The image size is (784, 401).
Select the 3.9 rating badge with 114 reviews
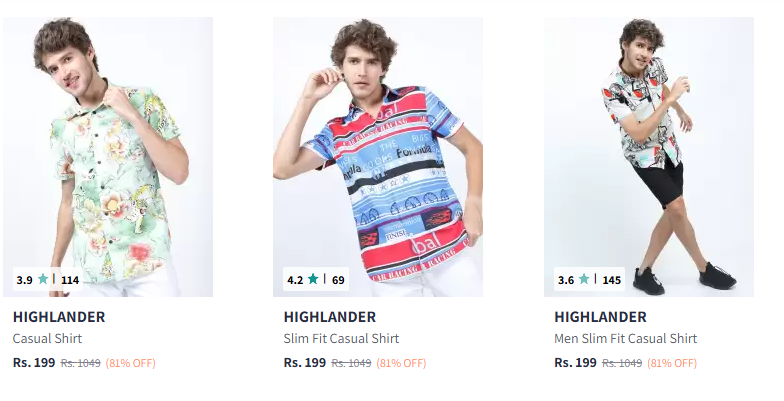(48, 280)
